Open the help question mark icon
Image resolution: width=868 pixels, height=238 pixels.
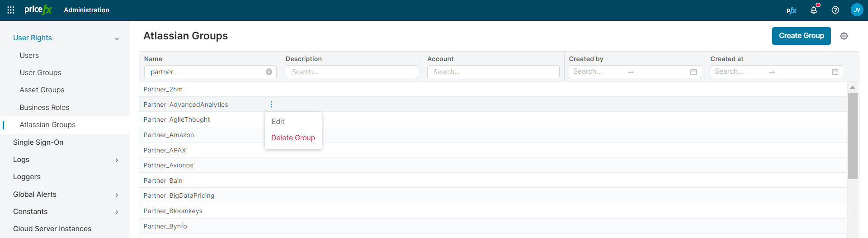835,10
